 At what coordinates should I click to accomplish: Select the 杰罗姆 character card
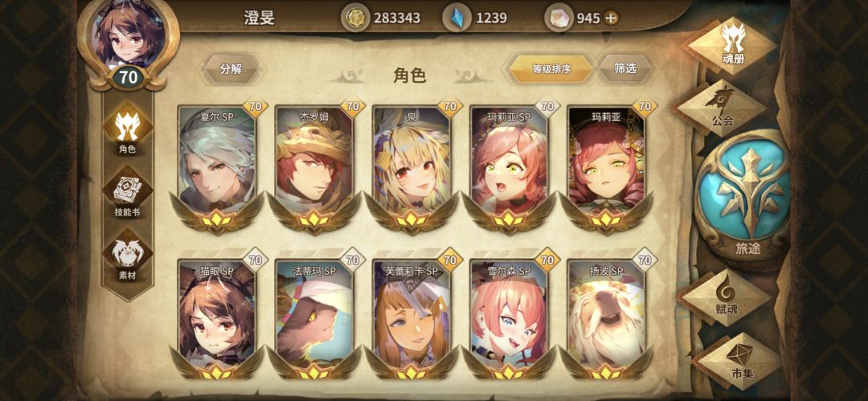coord(314,166)
